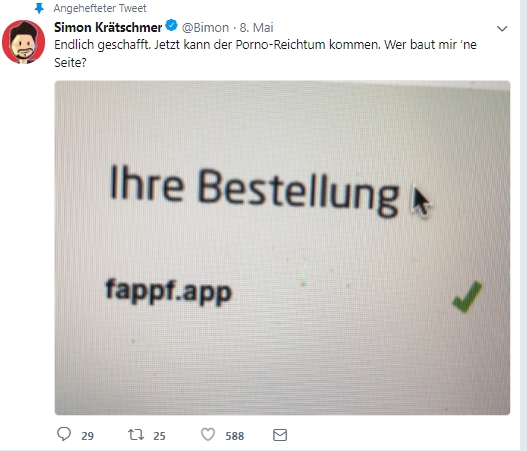Click the reply speech bubble icon

point(64,434)
